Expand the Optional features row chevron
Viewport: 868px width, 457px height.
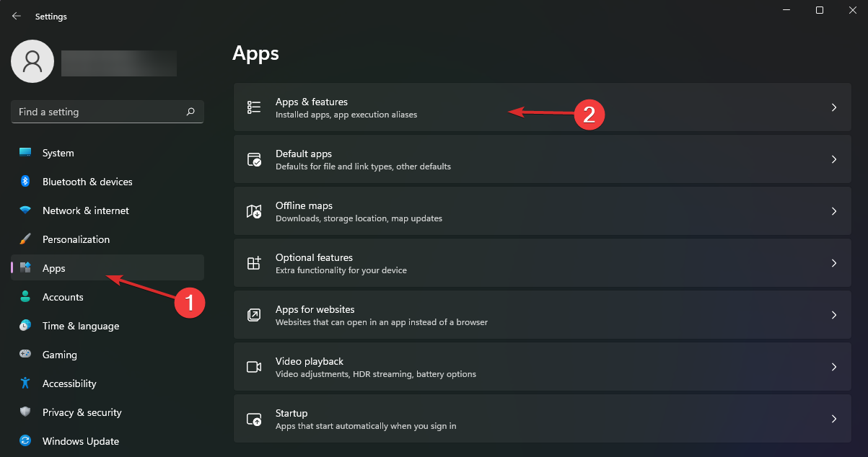pos(833,262)
